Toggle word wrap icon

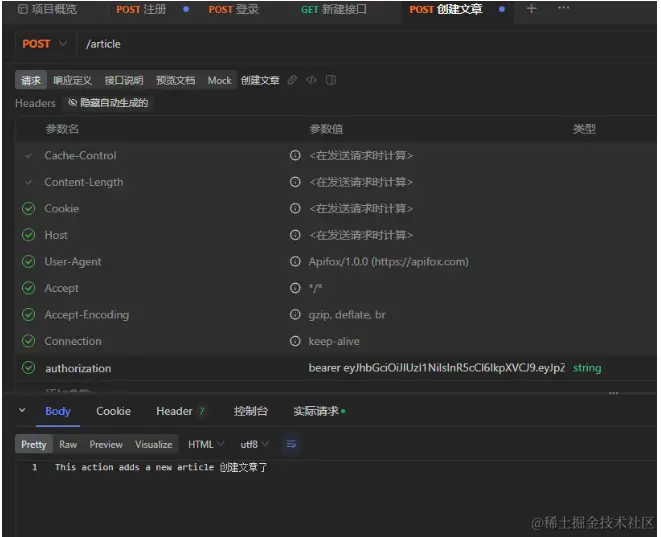(x=291, y=444)
